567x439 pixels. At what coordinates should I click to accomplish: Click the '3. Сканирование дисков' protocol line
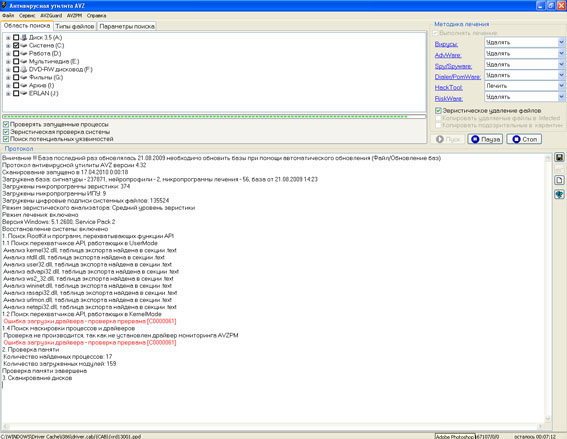tap(37, 378)
